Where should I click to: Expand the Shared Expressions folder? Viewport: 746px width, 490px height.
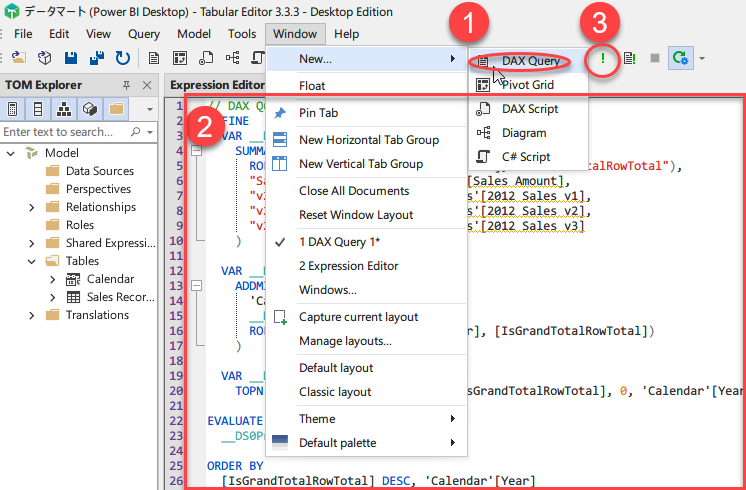[32, 244]
